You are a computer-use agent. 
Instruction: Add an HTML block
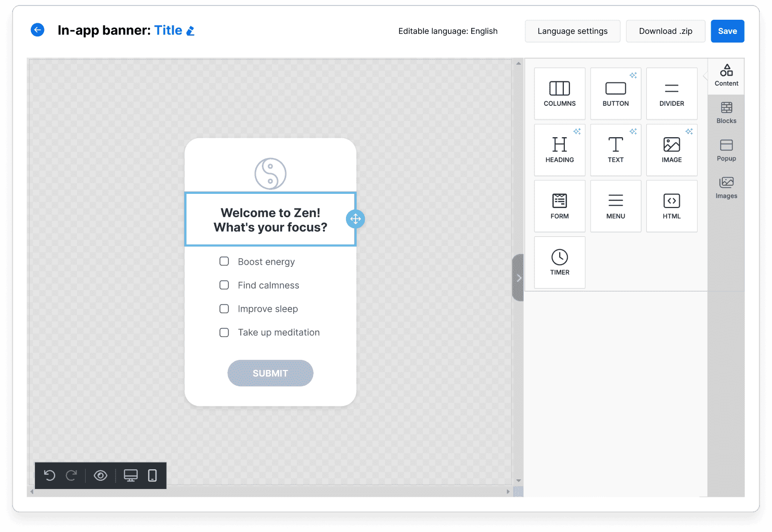coord(672,206)
